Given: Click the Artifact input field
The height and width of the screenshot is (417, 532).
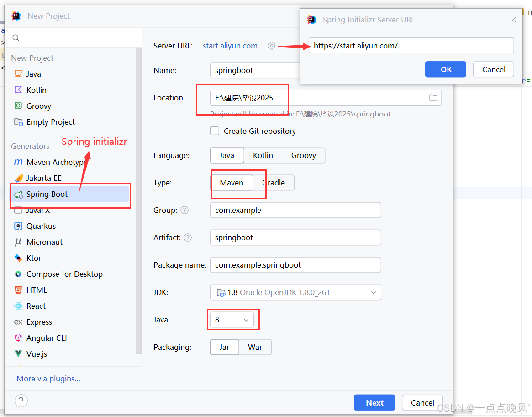Looking at the screenshot, I should click(x=295, y=238).
